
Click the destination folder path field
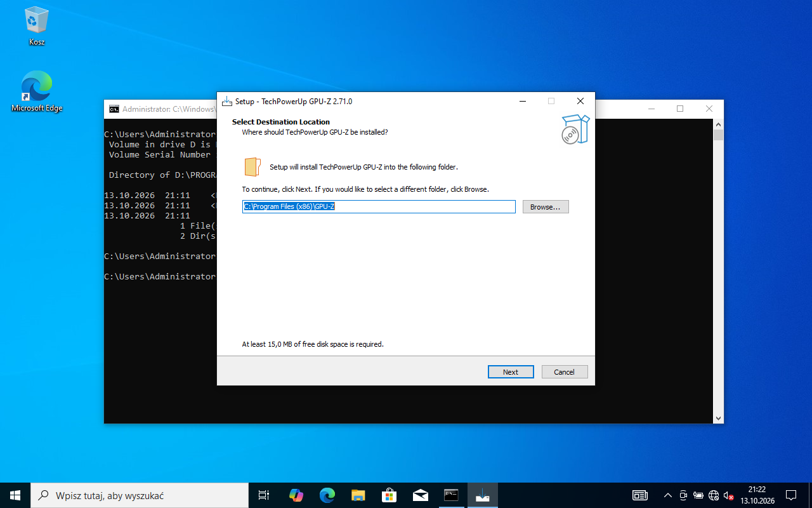(x=379, y=207)
